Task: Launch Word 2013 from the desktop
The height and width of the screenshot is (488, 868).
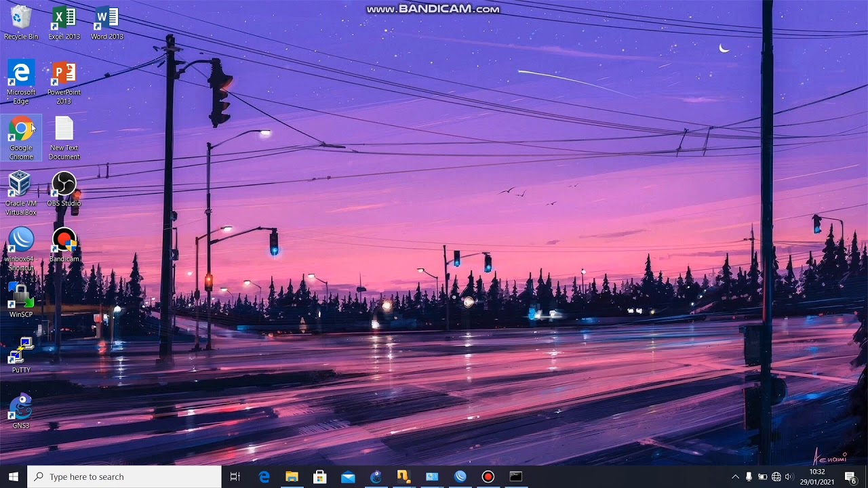Action: point(107,23)
